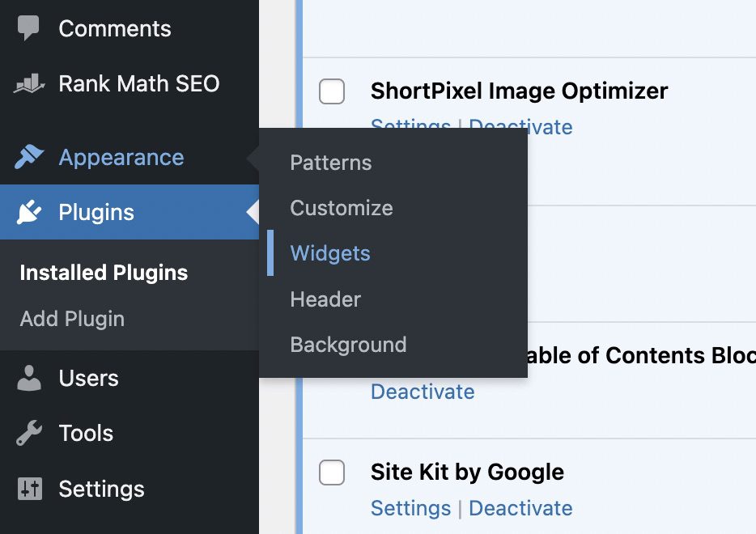Collapse the Plugins submenu with its arrow
Screen dimensions: 756x534
pos(251,212)
